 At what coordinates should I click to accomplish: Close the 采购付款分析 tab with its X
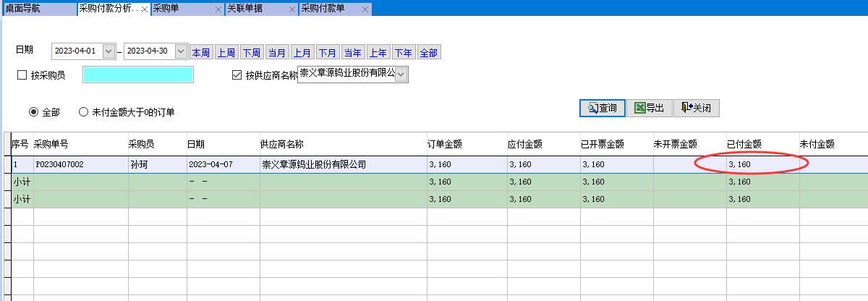coord(145,9)
